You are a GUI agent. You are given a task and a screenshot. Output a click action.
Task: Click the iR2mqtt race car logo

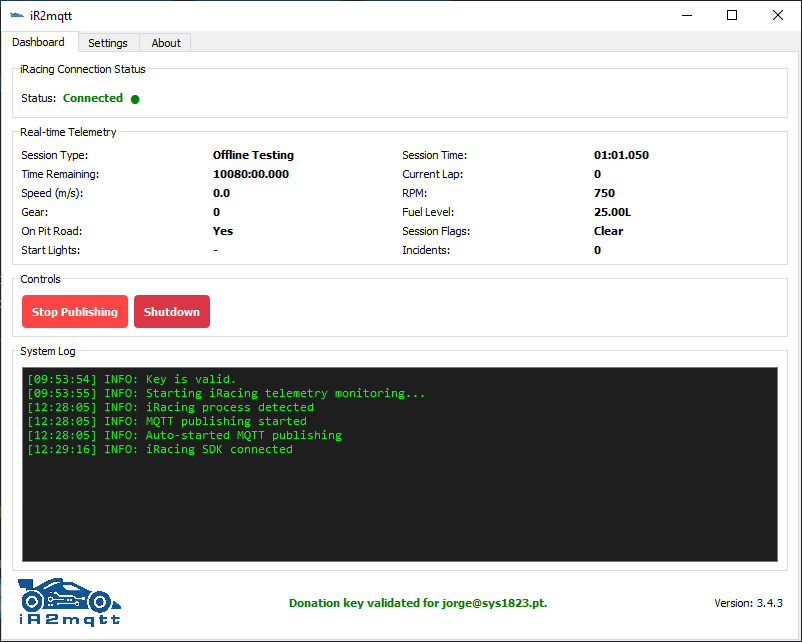pos(70,602)
